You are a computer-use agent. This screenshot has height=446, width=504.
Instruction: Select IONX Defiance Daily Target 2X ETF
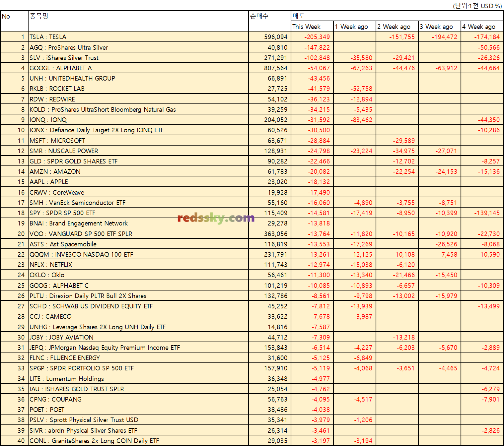click(x=138, y=130)
